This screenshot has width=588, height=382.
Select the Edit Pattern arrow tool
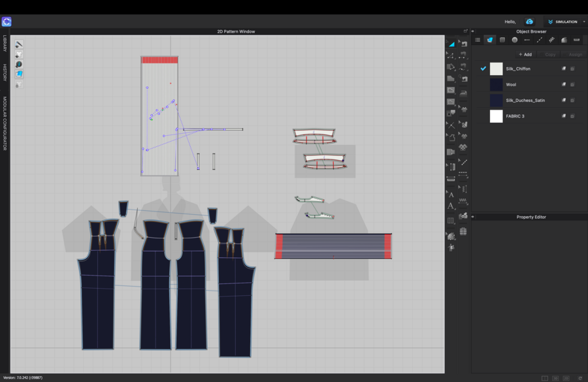tap(451, 44)
